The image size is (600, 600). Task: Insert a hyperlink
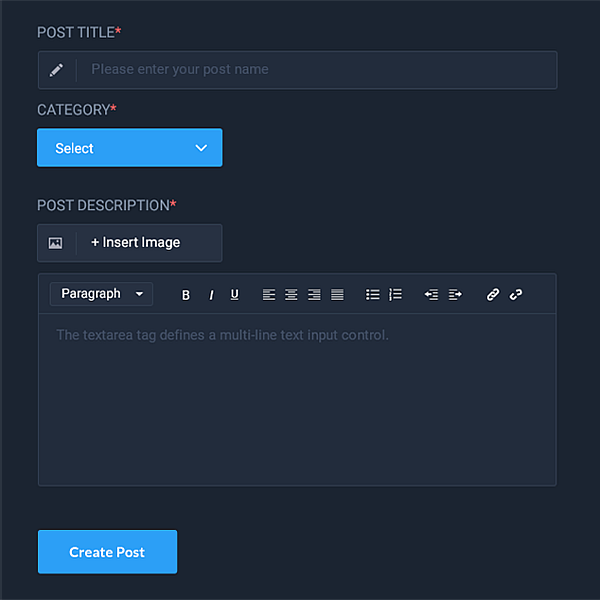(x=492, y=295)
